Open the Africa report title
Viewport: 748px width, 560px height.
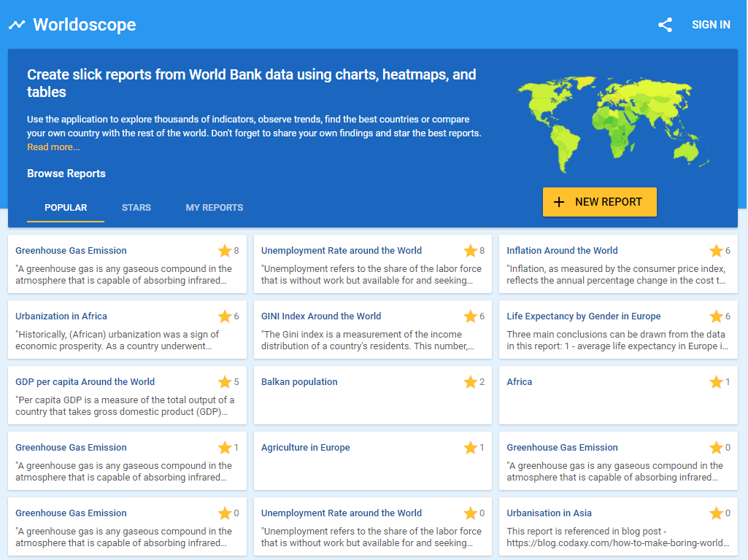click(x=520, y=382)
